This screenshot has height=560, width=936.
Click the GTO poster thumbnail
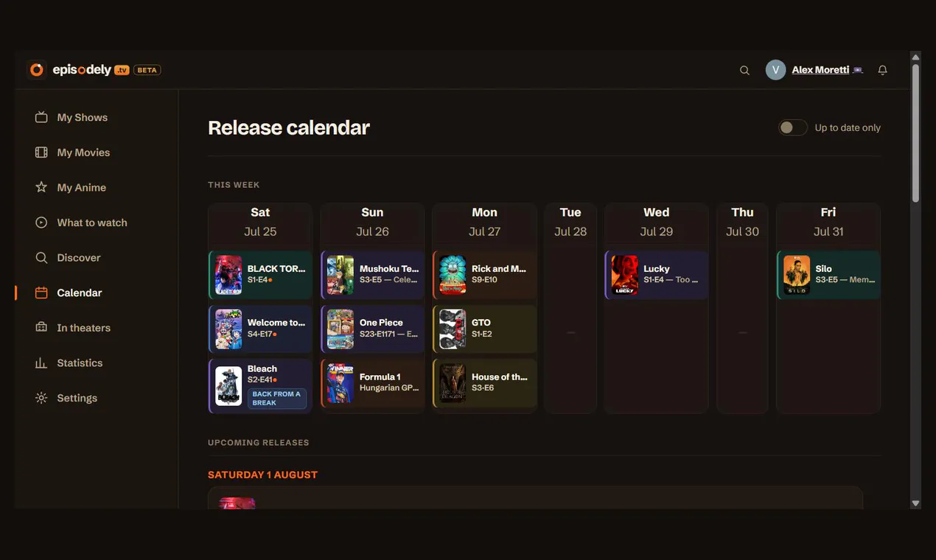pos(453,329)
